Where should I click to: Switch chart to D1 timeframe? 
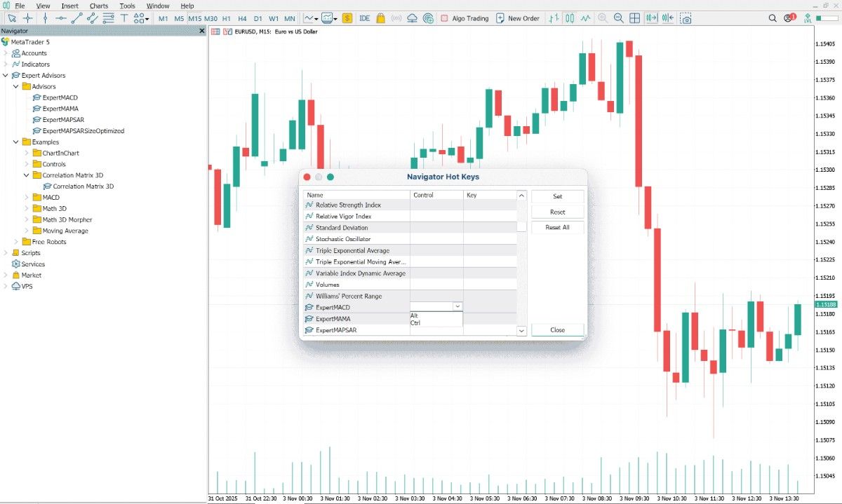click(x=258, y=18)
